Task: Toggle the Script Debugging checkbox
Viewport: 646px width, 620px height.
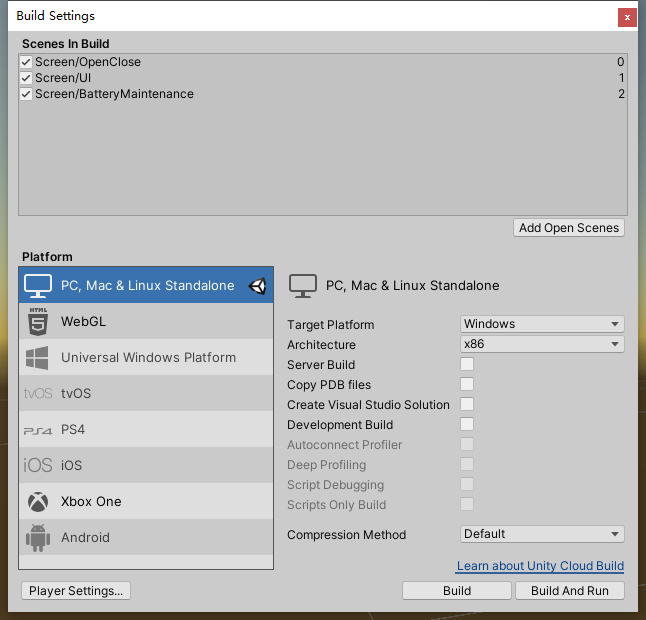Action: point(467,484)
